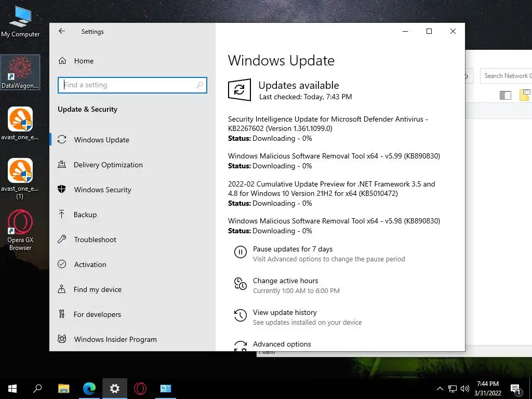The height and width of the screenshot is (399, 532).
Task: Click Pause updates for 7 days
Action: coord(293,249)
